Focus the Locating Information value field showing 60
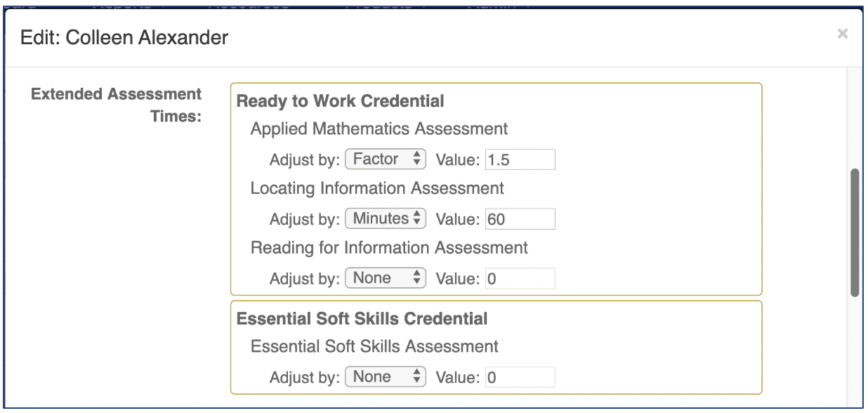Image resolution: width=868 pixels, height=413 pixels. click(520, 219)
